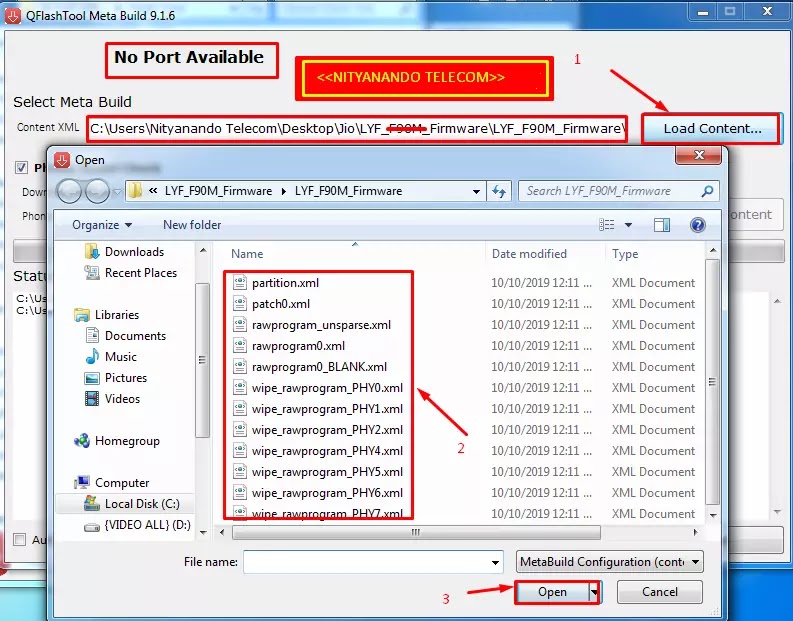Select the rawprogram0.xml file
This screenshot has width=793, height=621.
point(298,346)
